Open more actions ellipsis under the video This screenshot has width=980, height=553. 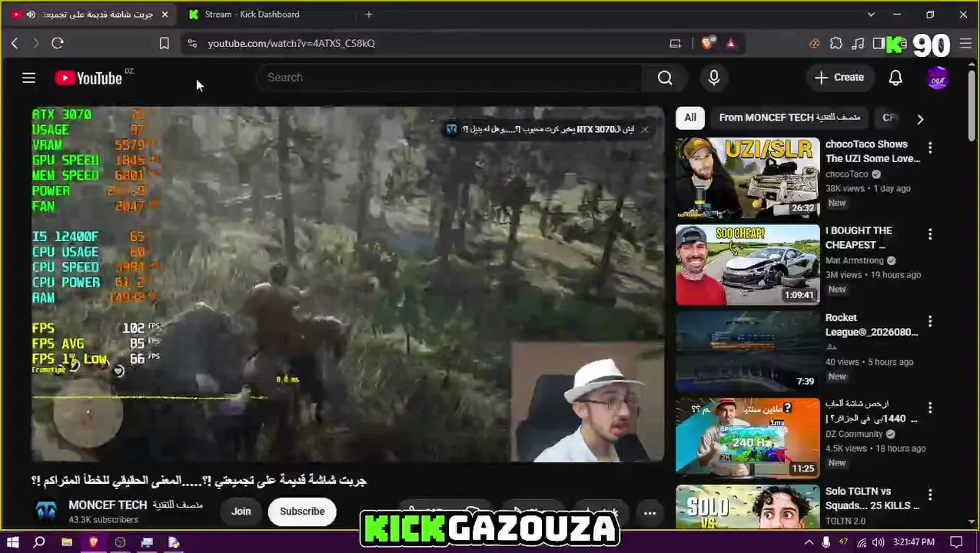click(x=649, y=513)
